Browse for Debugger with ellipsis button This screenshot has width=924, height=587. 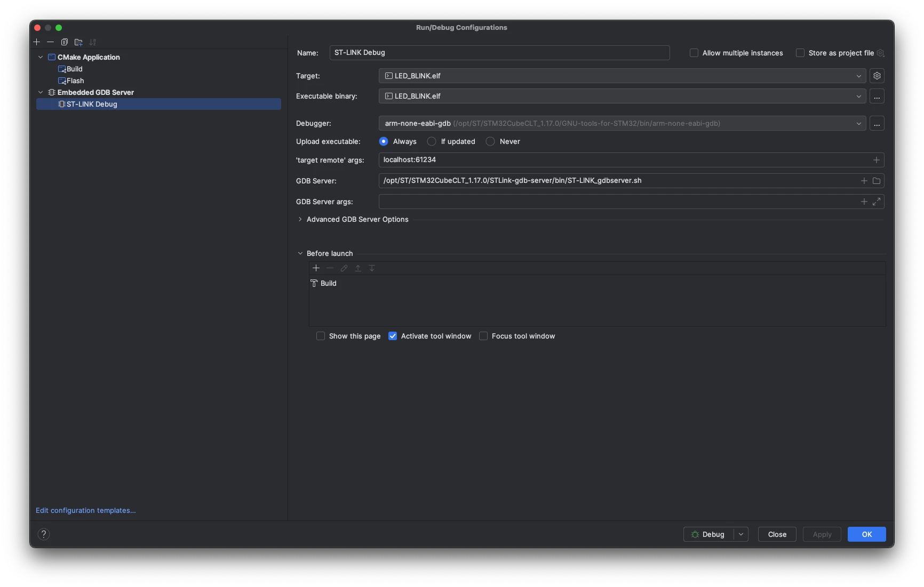(877, 123)
